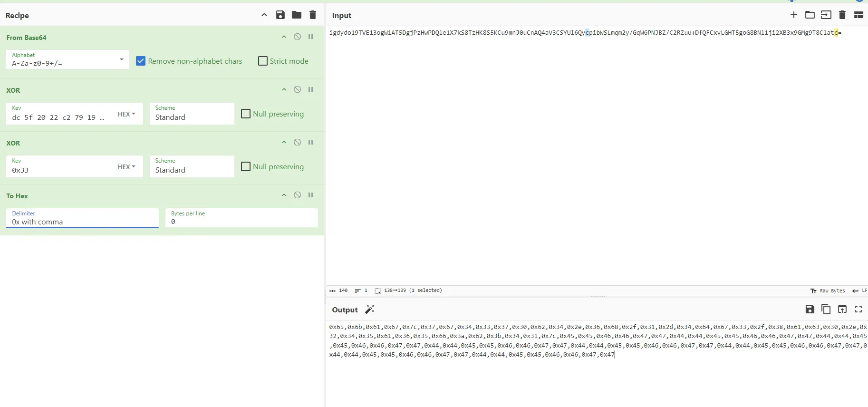
Task: Enable Null preserving on first XOR
Action: click(x=246, y=114)
